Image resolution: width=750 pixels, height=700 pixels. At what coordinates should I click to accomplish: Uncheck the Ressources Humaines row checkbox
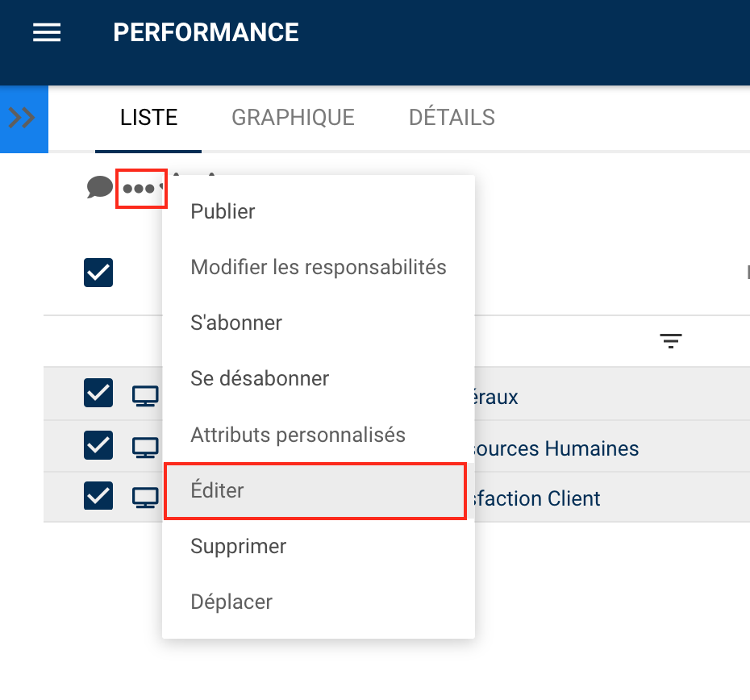(98, 444)
